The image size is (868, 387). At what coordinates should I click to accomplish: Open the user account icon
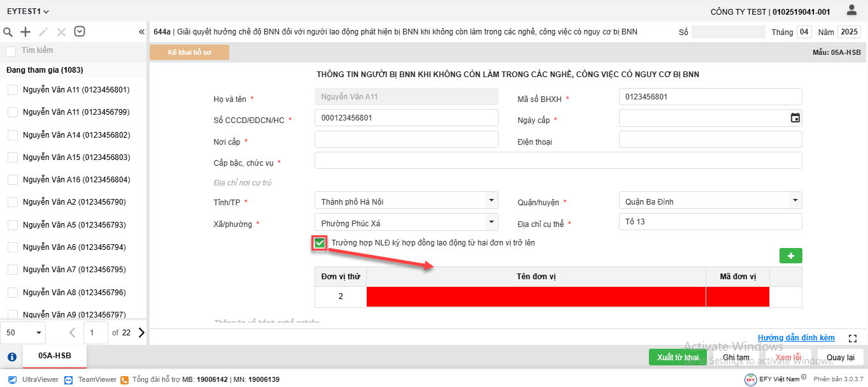click(x=851, y=10)
